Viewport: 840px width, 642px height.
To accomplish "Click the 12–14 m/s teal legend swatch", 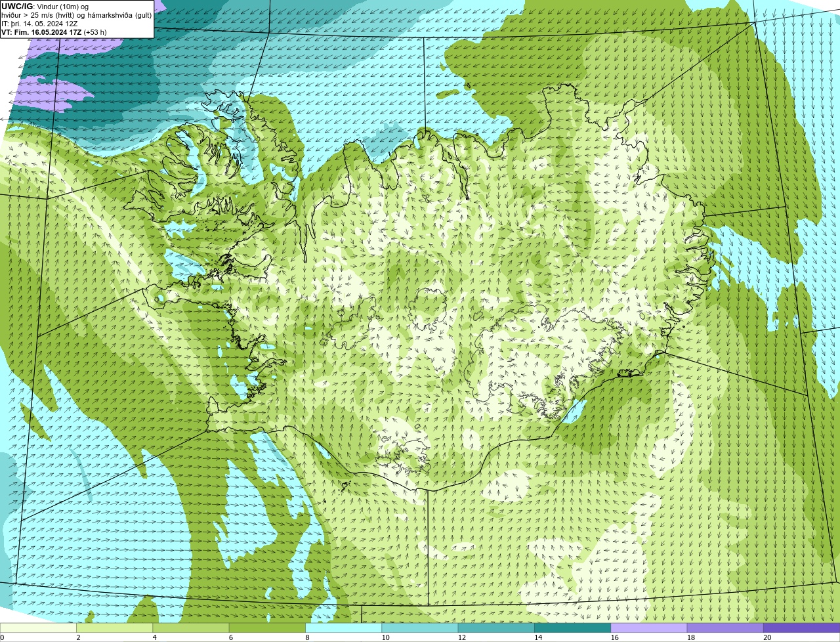I will click(496, 628).
